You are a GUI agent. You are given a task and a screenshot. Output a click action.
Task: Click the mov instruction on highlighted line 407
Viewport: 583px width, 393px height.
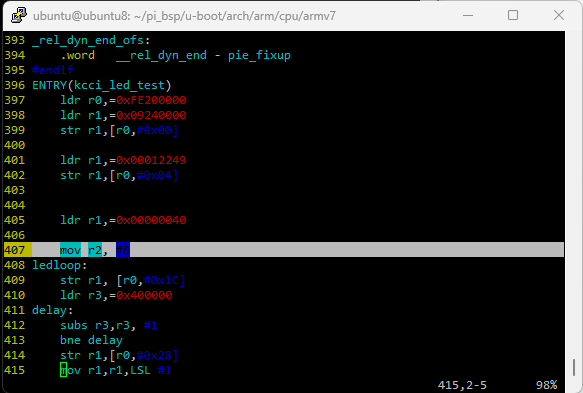click(70, 250)
